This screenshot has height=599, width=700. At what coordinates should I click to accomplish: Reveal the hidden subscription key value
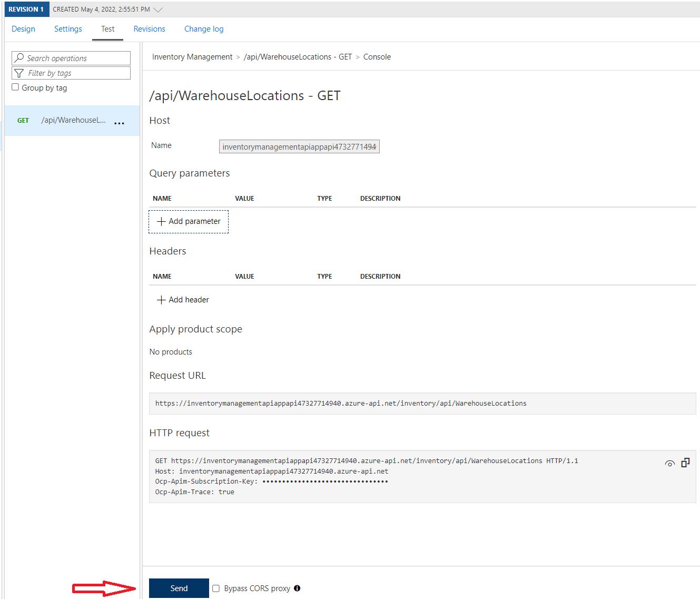pyautogui.click(x=669, y=463)
